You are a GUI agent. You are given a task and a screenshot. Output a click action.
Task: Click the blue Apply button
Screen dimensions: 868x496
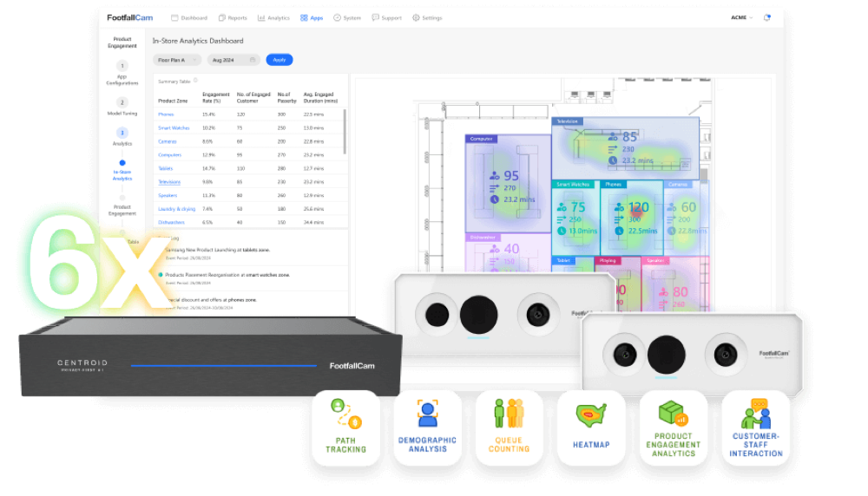click(x=279, y=60)
